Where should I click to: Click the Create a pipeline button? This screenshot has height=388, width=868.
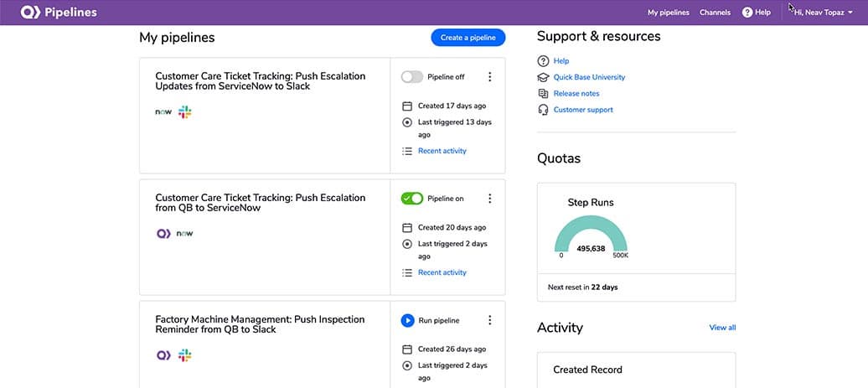click(468, 38)
